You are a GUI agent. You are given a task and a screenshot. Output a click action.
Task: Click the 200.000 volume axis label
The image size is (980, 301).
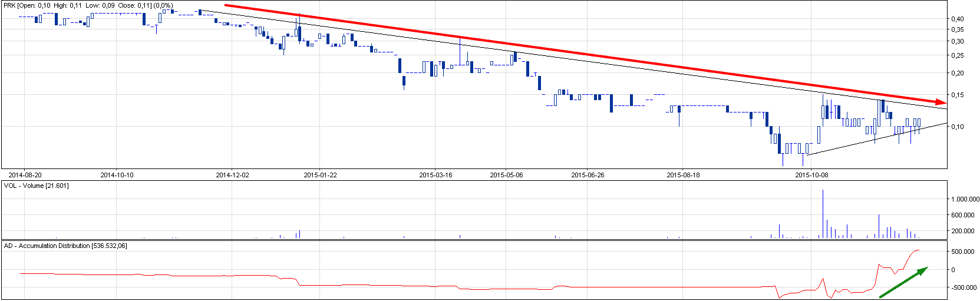coord(962,231)
